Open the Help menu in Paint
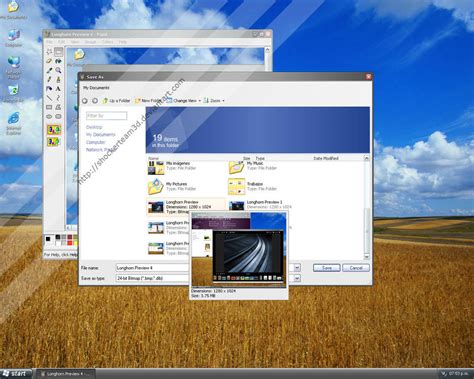474x379 pixels. click(x=123, y=42)
